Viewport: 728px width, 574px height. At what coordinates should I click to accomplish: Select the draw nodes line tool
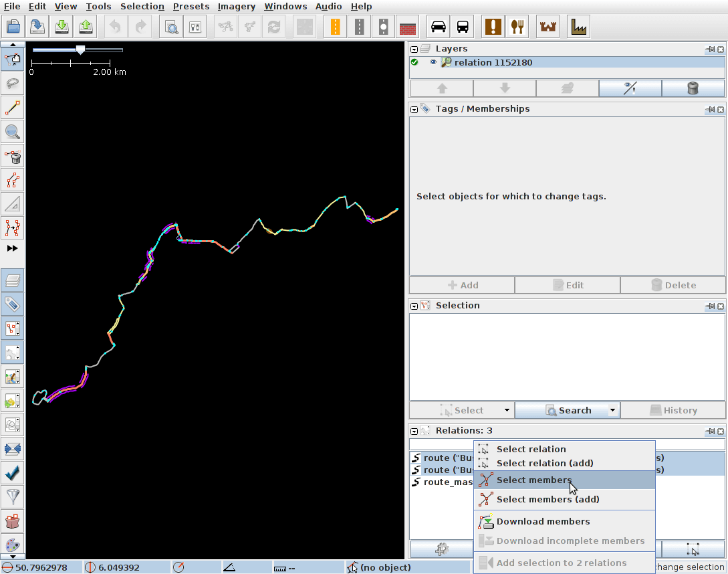(x=13, y=108)
